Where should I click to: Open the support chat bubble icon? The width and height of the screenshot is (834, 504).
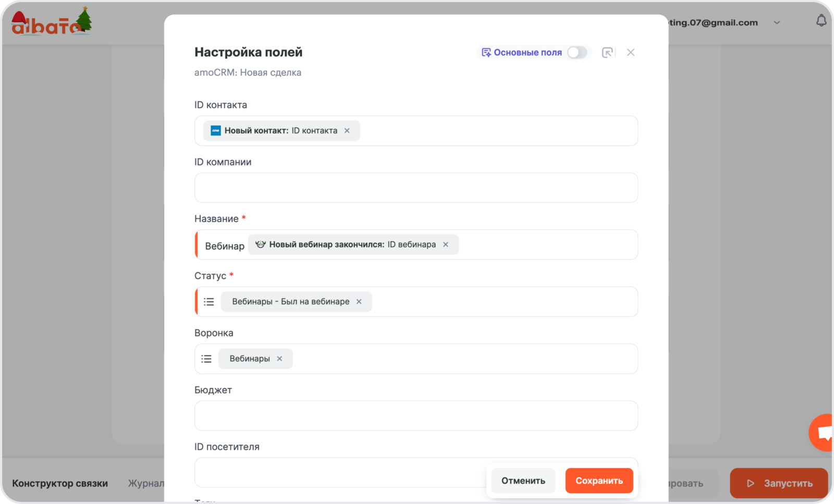tap(824, 433)
